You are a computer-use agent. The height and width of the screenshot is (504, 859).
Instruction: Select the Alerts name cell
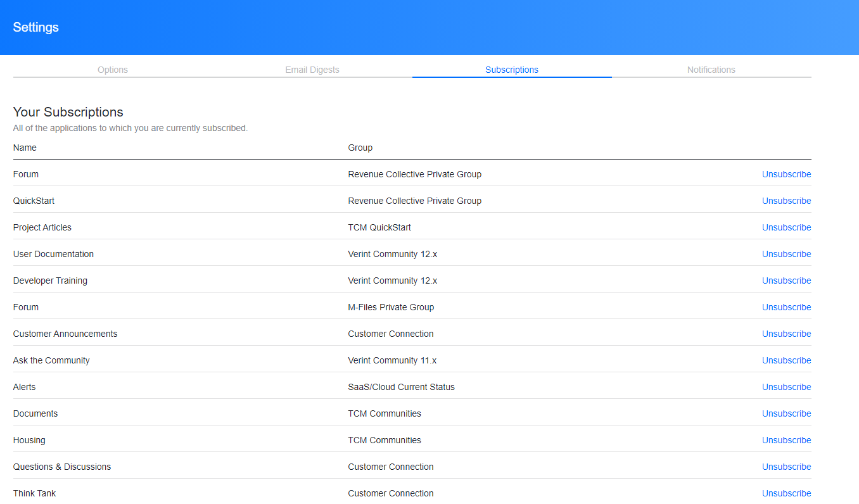pyautogui.click(x=24, y=387)
